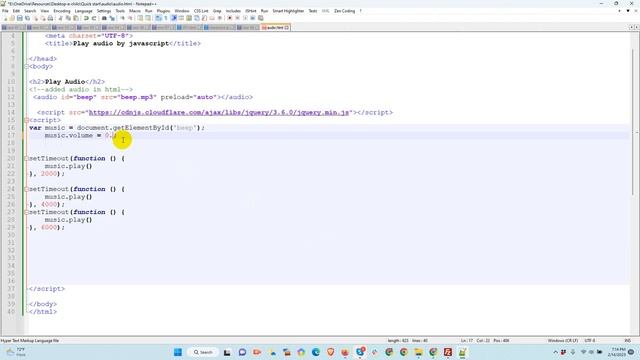
Task: Collapse the body tag fold on line 8
Action: pyautogui.click(x=27, y=67)
